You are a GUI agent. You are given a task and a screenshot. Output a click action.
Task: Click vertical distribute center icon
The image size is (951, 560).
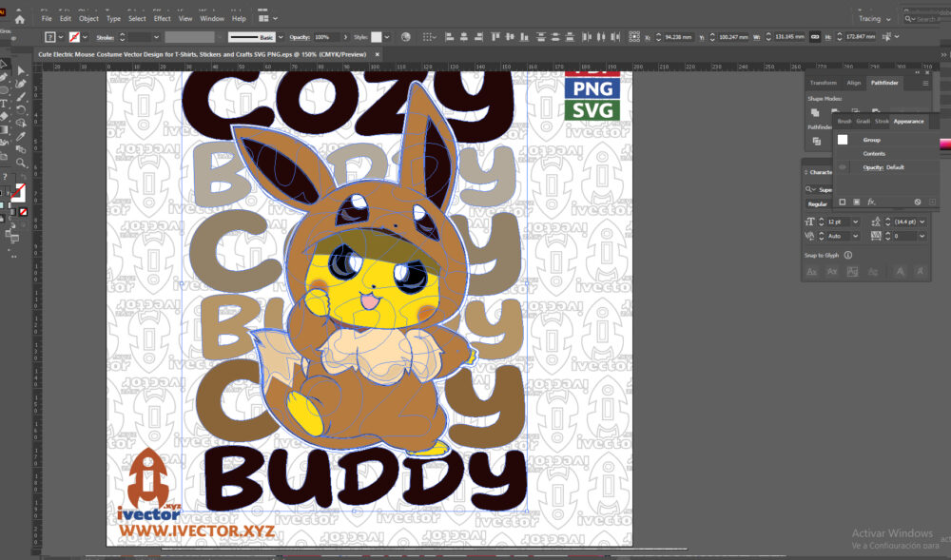click(x=555, y=37)
